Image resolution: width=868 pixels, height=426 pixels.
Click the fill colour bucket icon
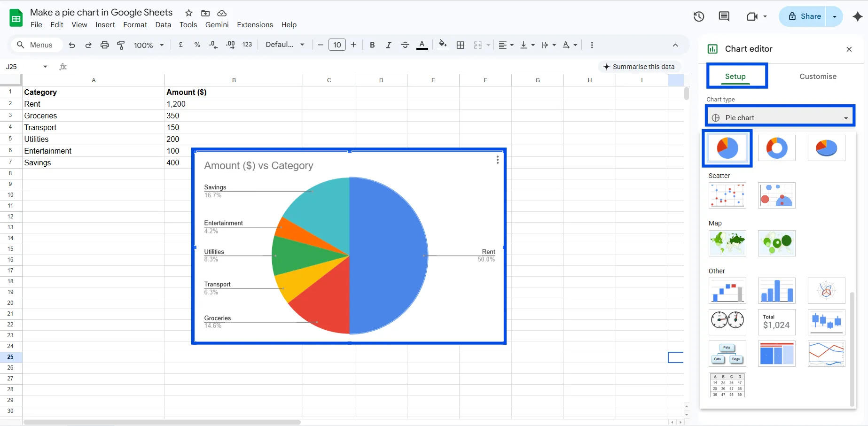point(442,45)
